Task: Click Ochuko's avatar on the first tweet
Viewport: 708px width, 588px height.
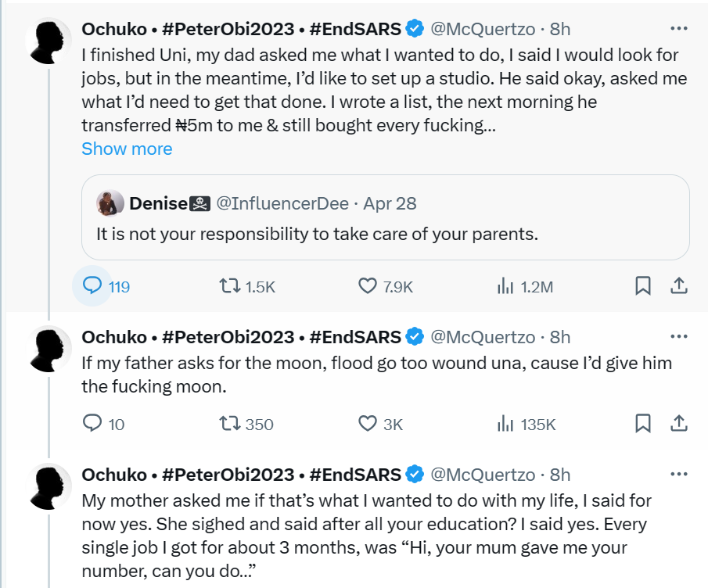Action: click(x=49, y=39)
